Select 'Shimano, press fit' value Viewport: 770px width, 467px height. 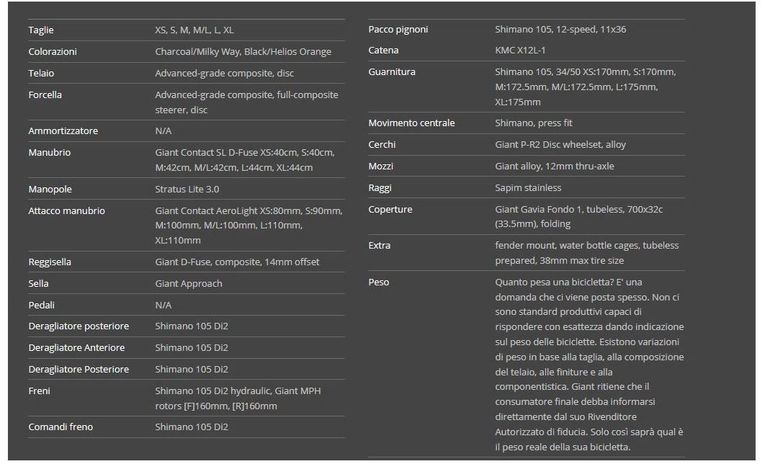(x=533, y=123)
